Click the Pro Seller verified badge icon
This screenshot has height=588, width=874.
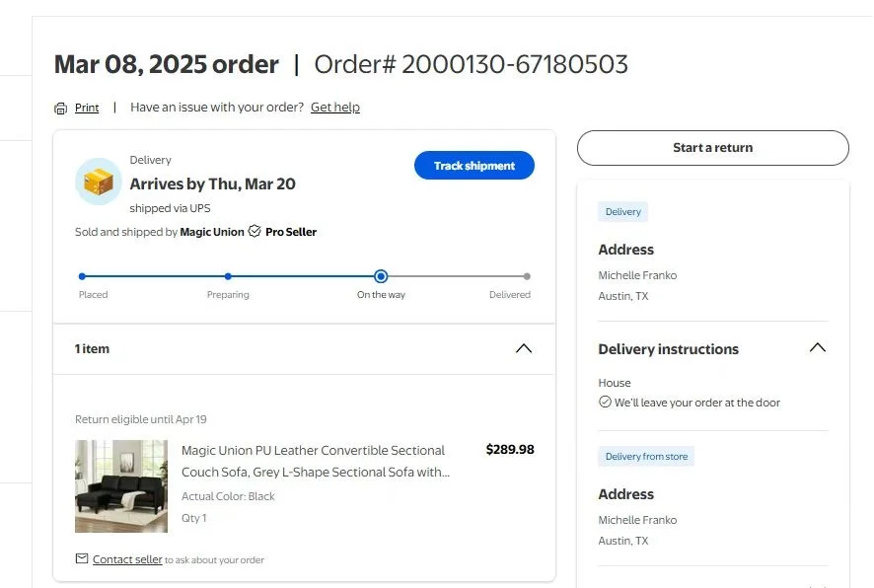point(255,232)
